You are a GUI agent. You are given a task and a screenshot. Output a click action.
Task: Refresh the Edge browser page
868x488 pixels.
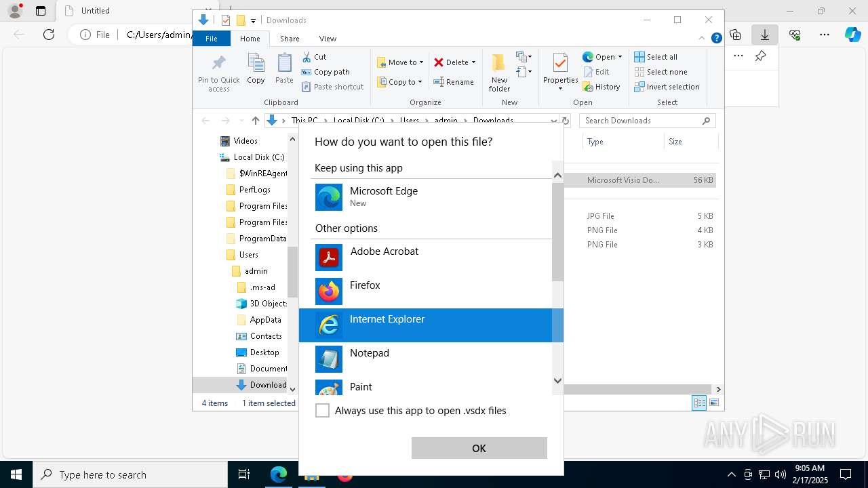(49, 35)
